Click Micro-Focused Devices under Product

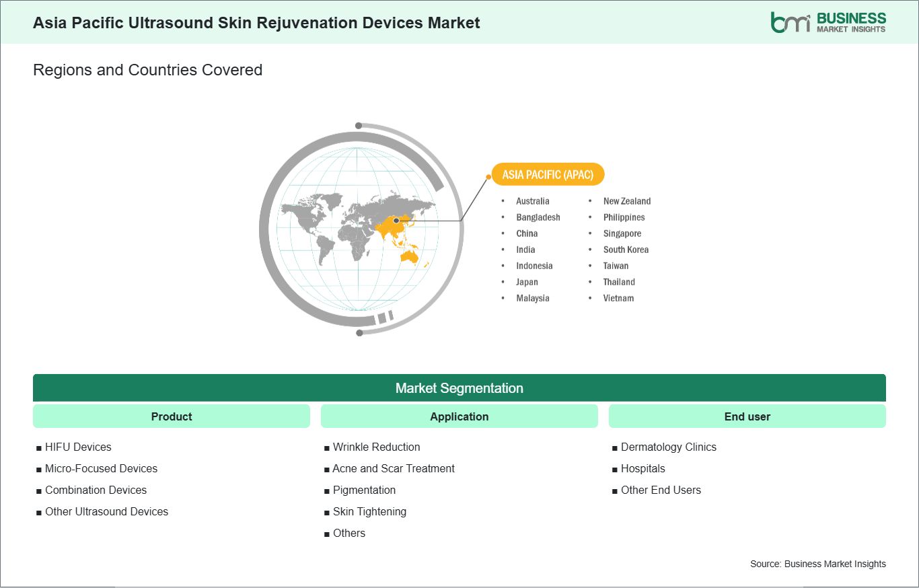[101, 468]
